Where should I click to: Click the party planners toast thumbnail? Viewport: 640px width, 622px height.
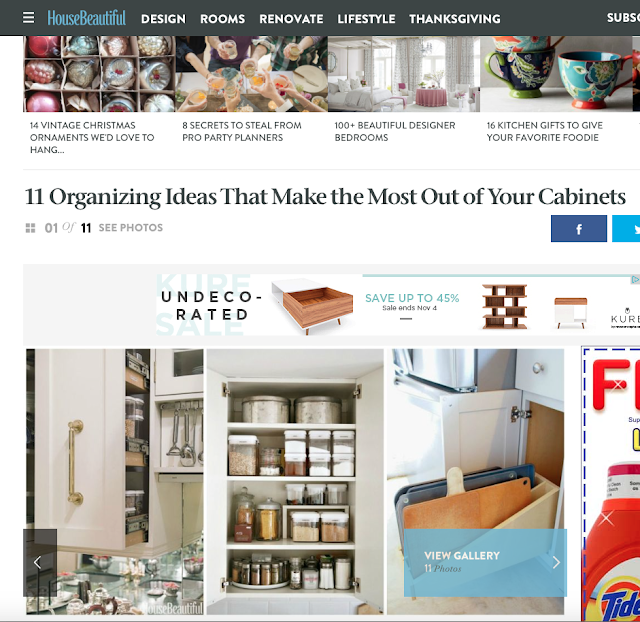click(251, 74)
